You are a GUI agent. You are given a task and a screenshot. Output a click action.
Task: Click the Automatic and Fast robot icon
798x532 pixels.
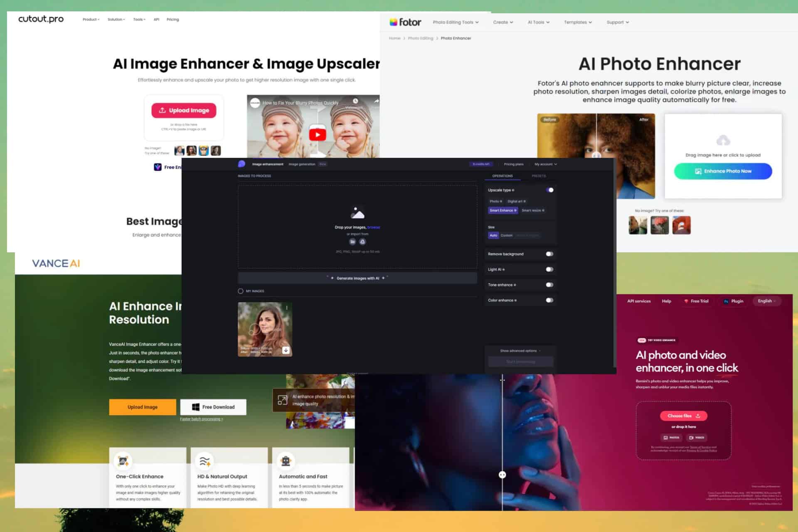coord(286,461)
